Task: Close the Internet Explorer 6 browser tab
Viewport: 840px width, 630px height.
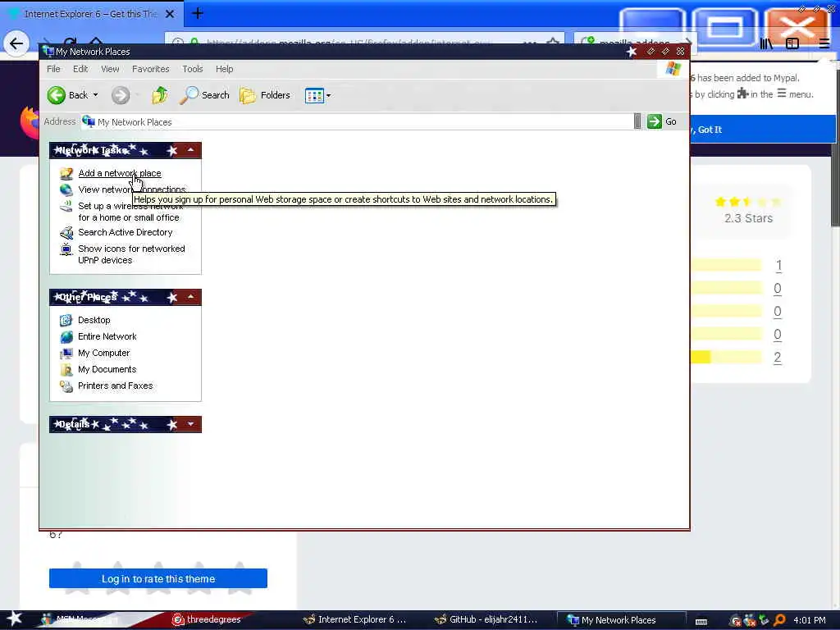Action: (x=169, y=14)
